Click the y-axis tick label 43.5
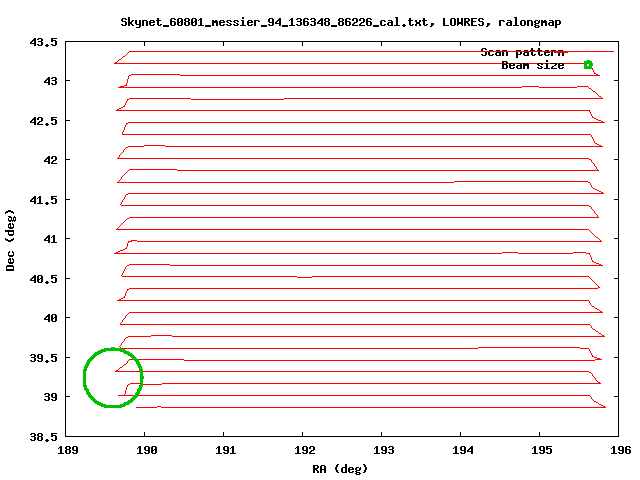This screenshot has height=480, width=640. point(43,42)
